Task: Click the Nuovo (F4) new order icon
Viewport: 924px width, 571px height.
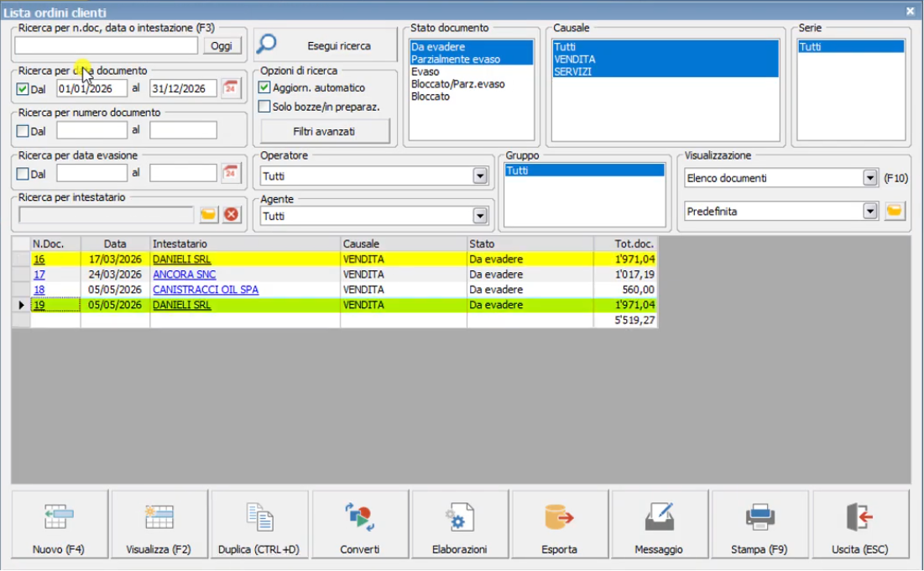Action: [x=59, y=516]
